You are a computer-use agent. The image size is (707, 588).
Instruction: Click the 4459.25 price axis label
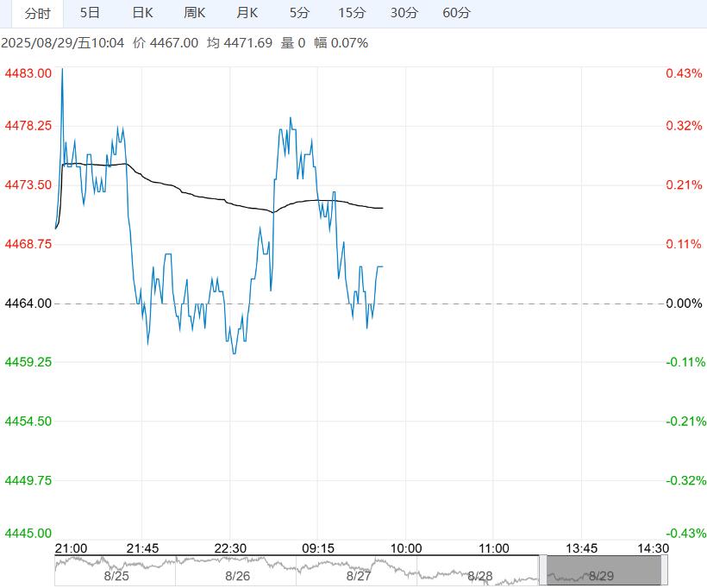click(28, 362)
